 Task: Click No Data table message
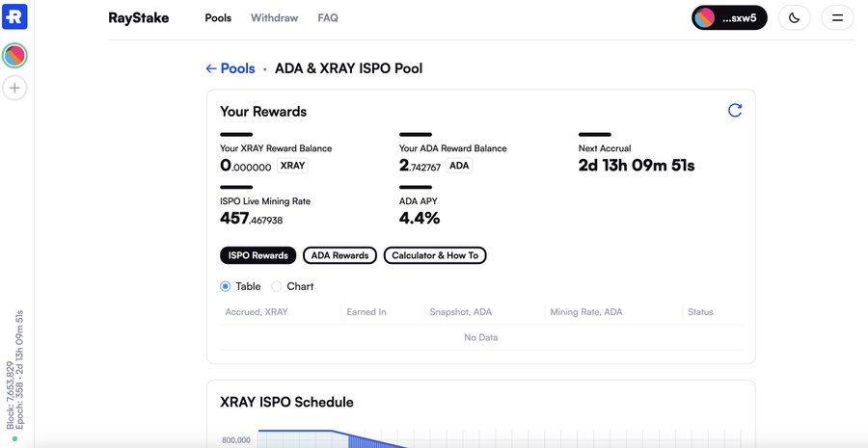(x=481, y=337)
